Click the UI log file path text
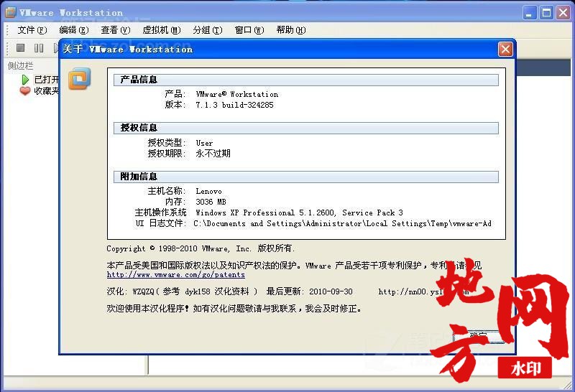The width and height of the screenshot is (575, 392). tap(343, 223)
